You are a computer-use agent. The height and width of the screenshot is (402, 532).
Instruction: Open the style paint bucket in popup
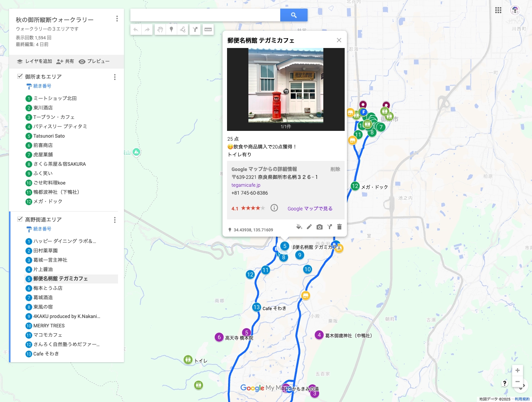click(299, 227)
